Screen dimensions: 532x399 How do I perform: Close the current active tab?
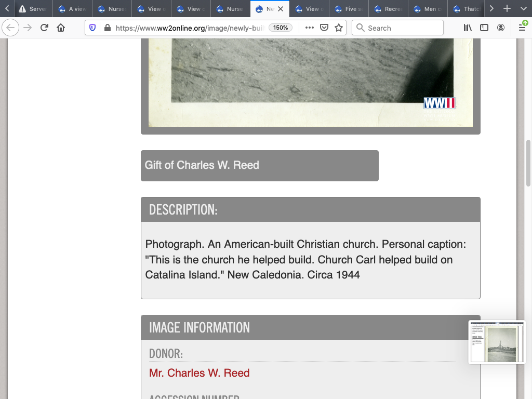coord(281,9)
